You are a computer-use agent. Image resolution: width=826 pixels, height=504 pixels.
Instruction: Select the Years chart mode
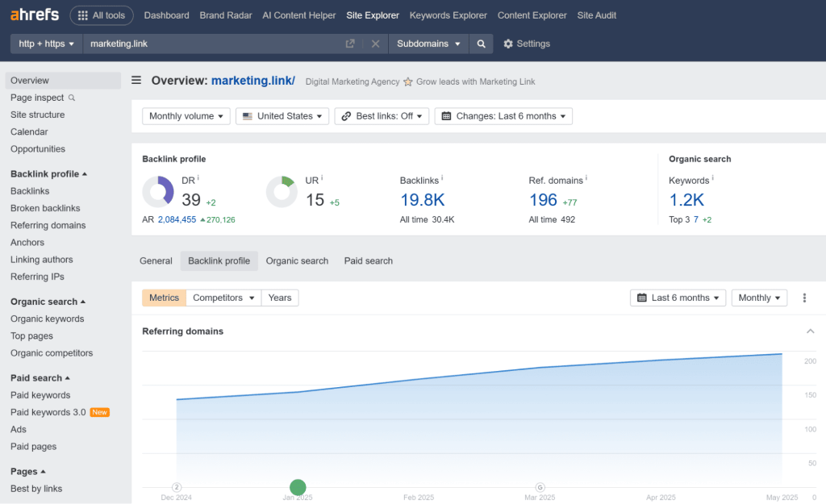(280, 298)
